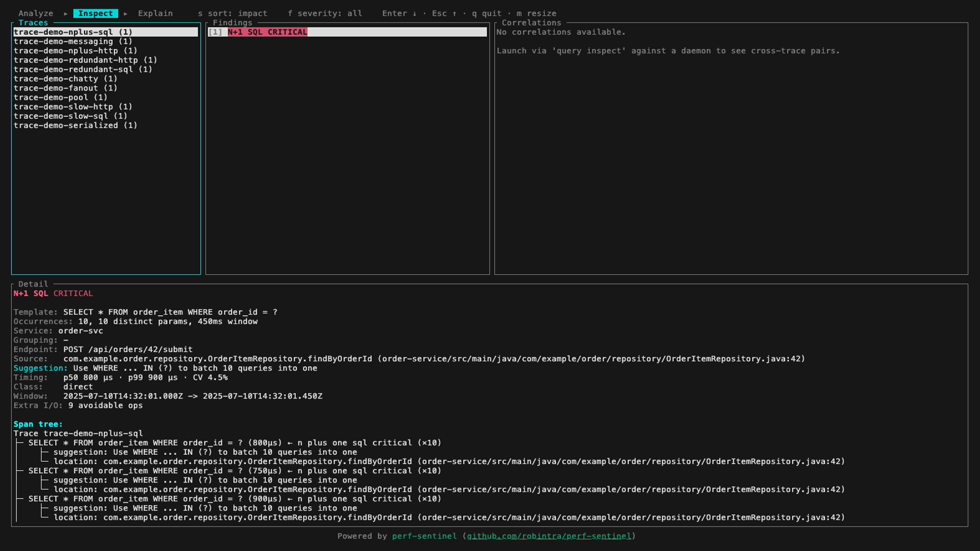Viewport: 980px width, 551px height.
Task: Click the Extra I/O '9 avoidable ops'
Action: tap(105, 405)
